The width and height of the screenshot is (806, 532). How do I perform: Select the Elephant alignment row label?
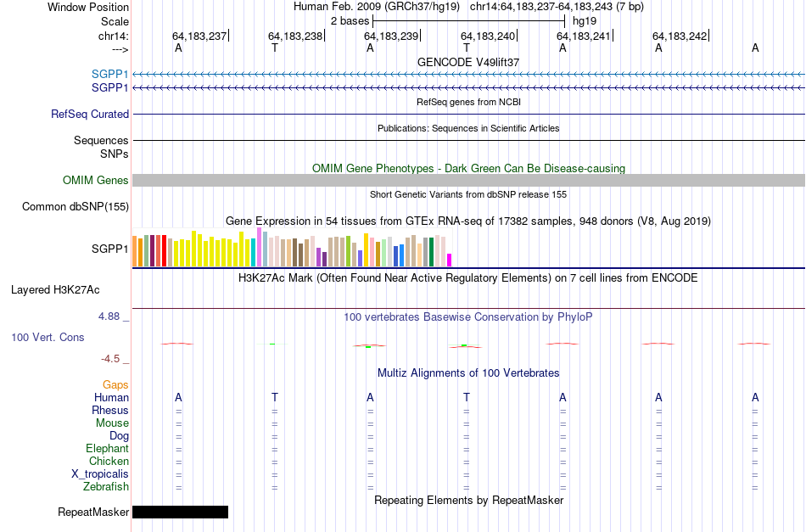click(108, 448)
